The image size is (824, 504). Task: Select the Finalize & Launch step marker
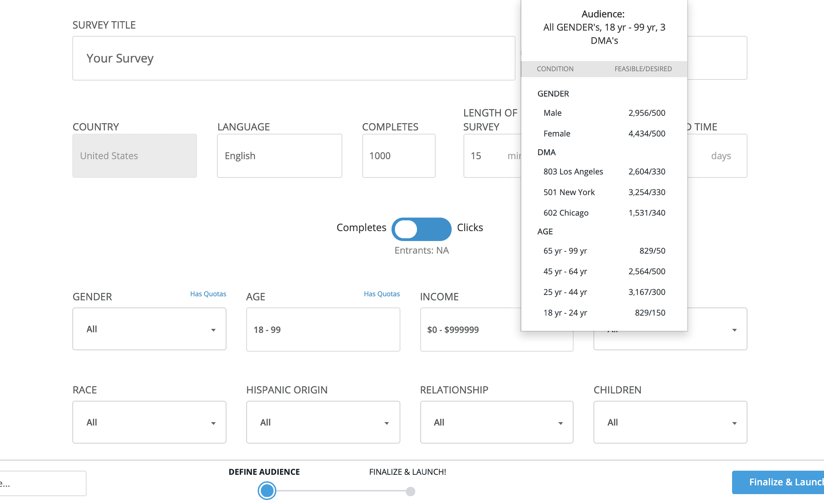[x=410, y=491]
